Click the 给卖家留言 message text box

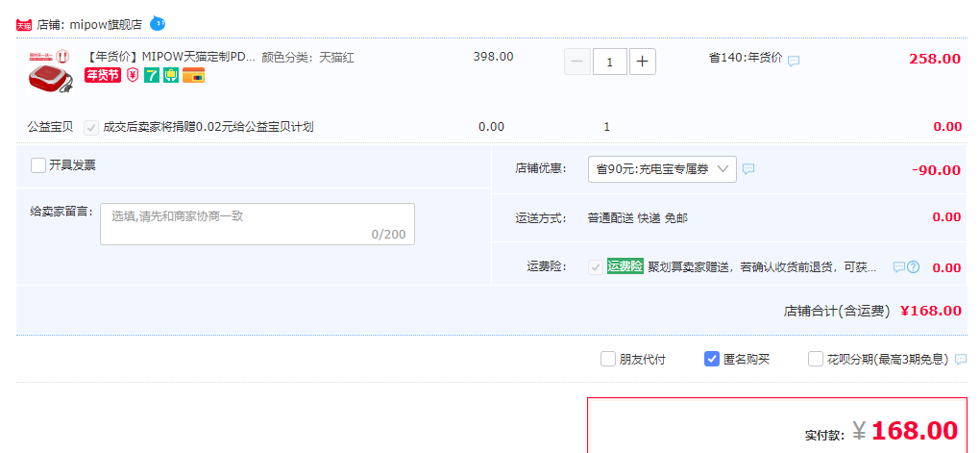point(257,224)
